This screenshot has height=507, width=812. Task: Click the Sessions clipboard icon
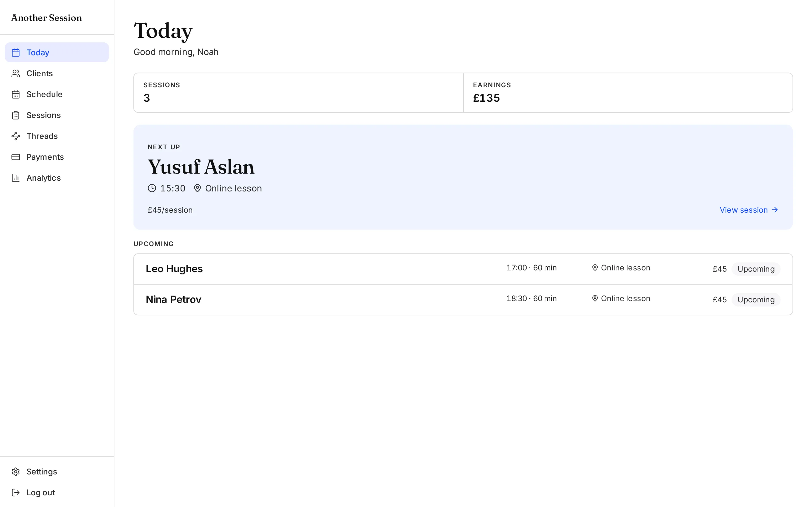click(16, 115)
